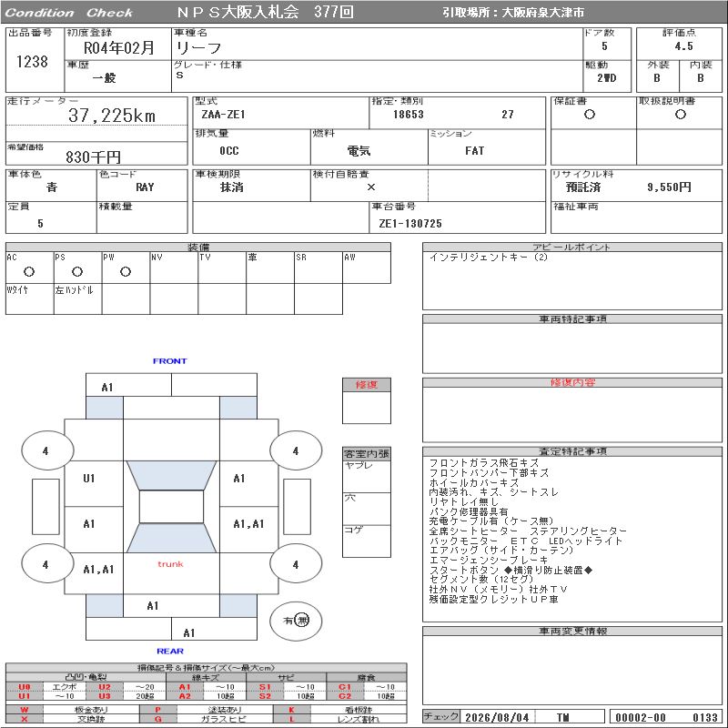Click the AC equipment circle mark

click(29, 272)
